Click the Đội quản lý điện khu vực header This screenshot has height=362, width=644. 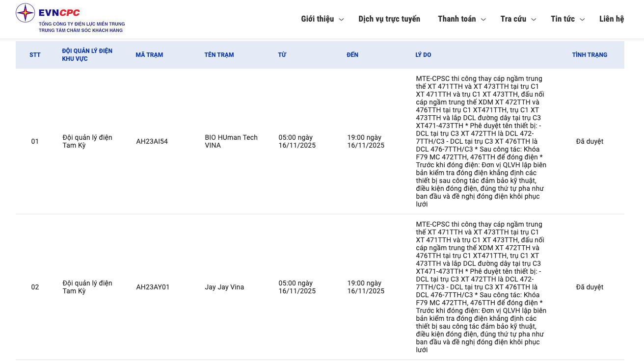coord(87,55)
